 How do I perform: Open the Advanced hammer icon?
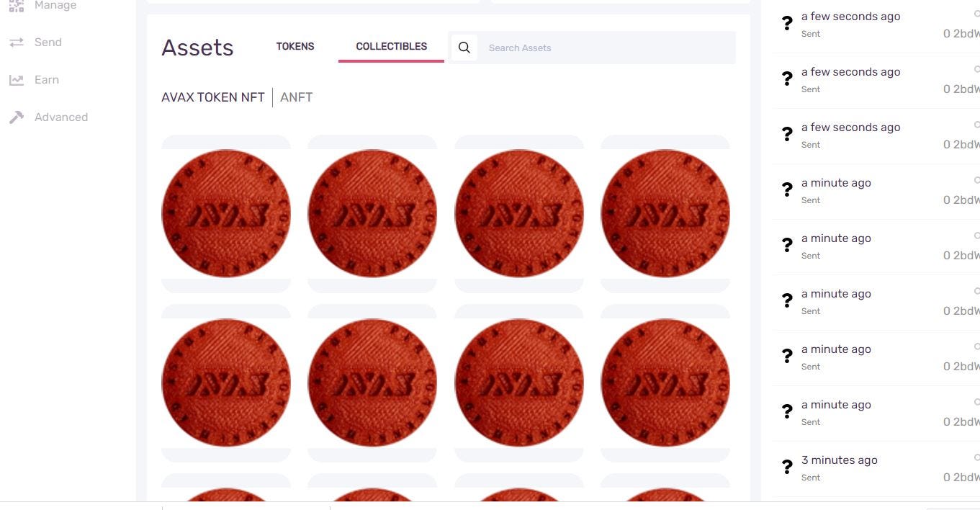(16, 117)
